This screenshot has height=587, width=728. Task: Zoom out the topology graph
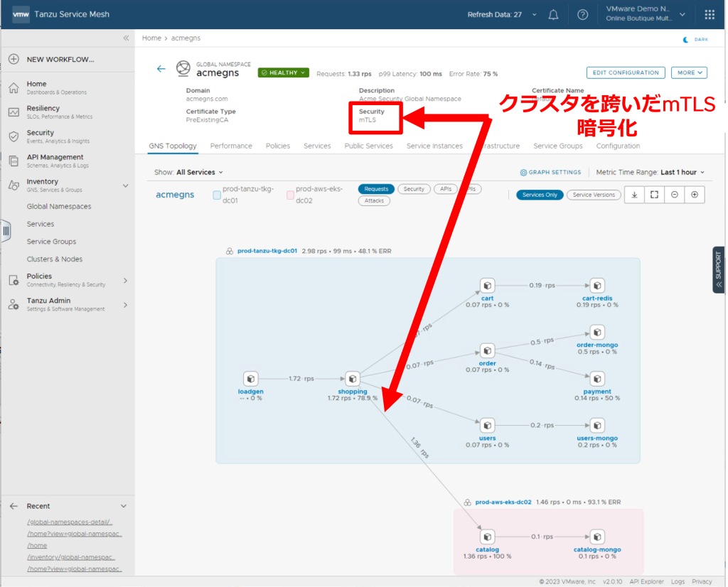tap(674, 195)
